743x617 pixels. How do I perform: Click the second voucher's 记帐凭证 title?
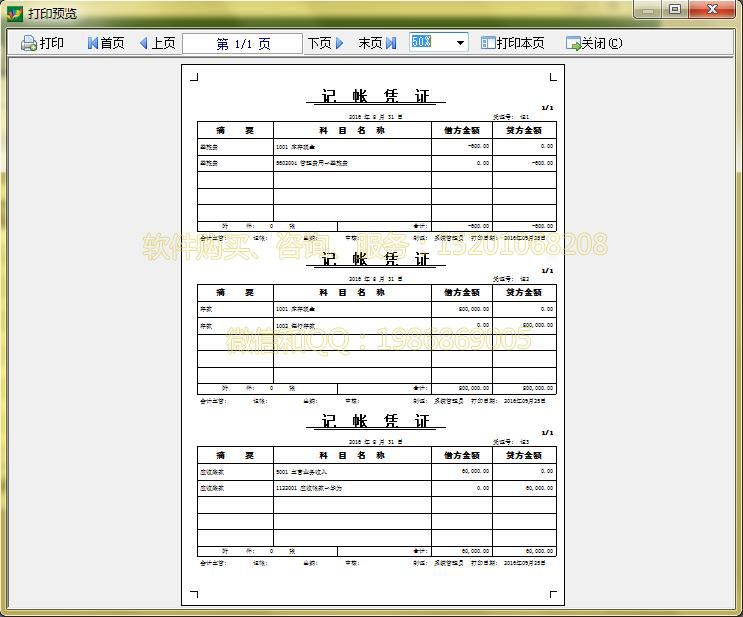click(x=375, y=259)
